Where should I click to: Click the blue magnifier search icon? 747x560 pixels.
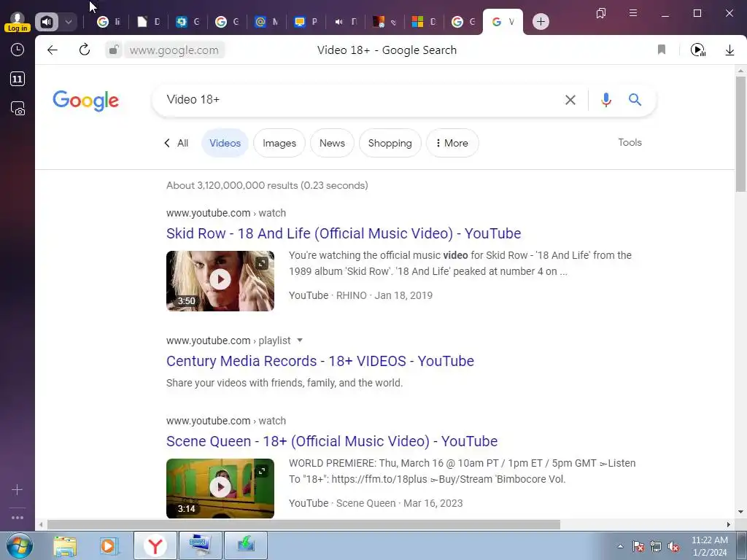click(x=635, y=99)
